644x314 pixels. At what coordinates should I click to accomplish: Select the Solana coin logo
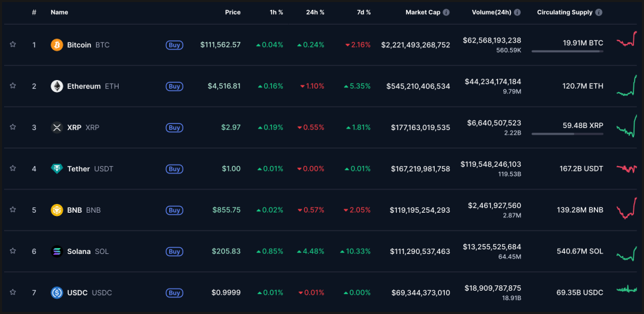pos(57,251)
